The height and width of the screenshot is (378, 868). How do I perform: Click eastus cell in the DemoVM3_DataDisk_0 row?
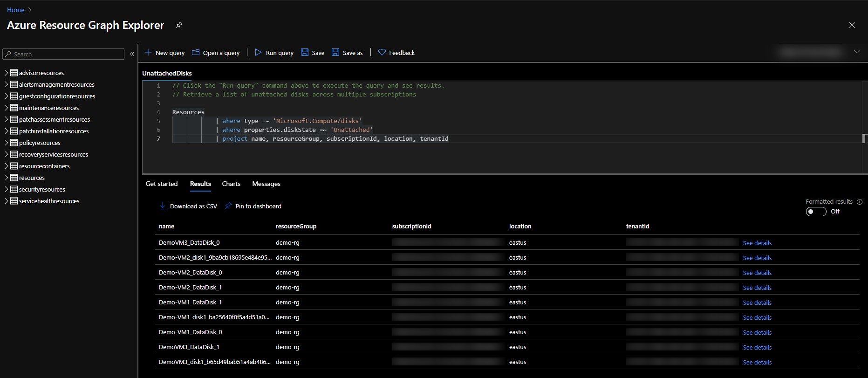(518, 242)
